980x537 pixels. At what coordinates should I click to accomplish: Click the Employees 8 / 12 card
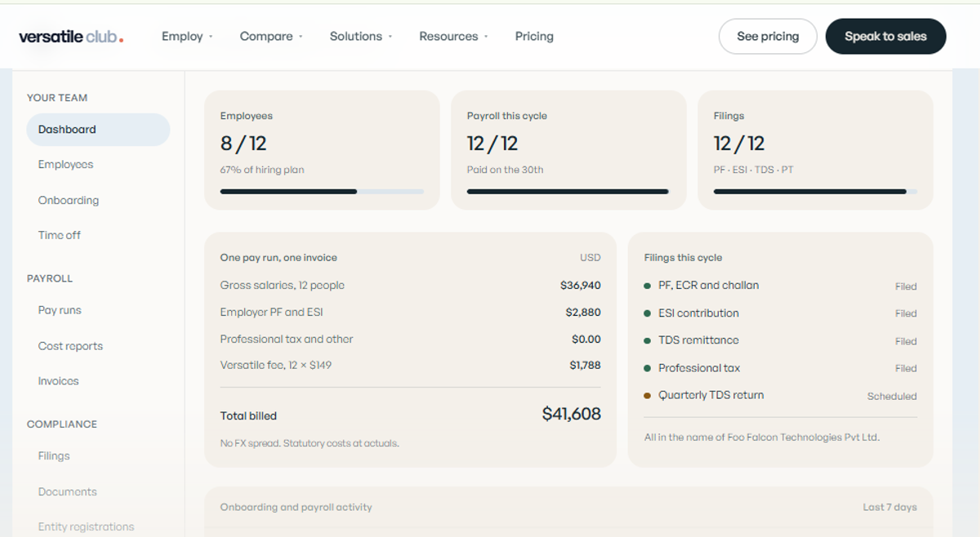point(322,150)
